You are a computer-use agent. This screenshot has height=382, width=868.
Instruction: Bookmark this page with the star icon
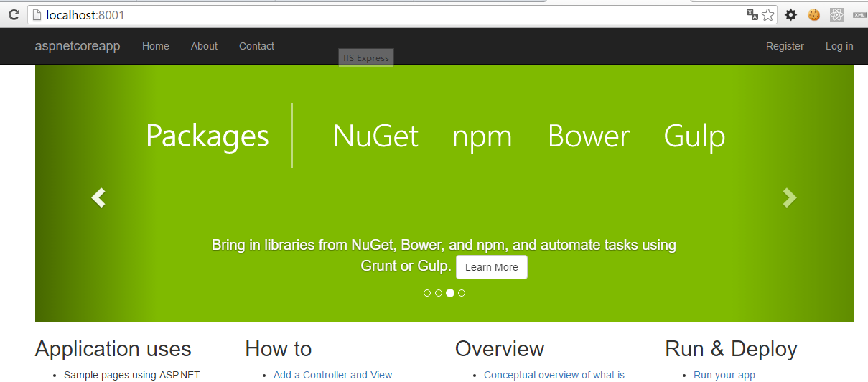768,14
